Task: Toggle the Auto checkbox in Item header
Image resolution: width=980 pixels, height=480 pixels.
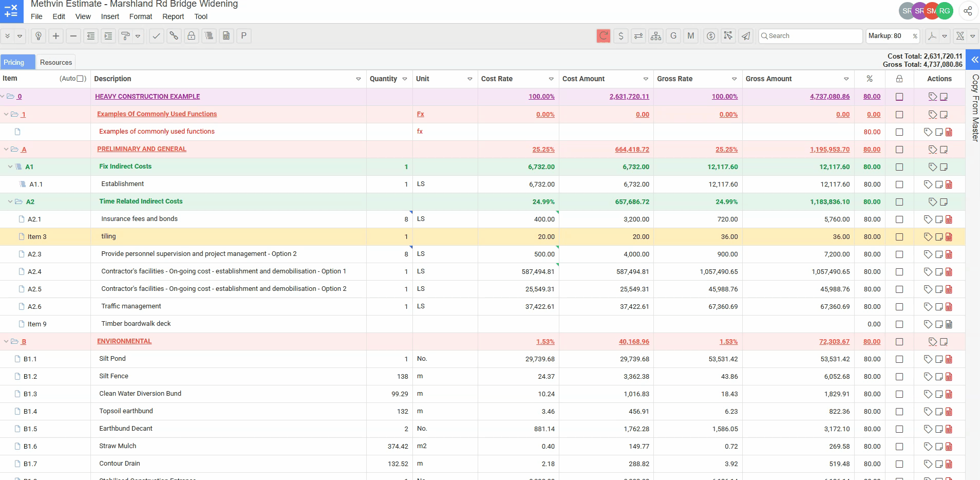Action: (81, 79)
